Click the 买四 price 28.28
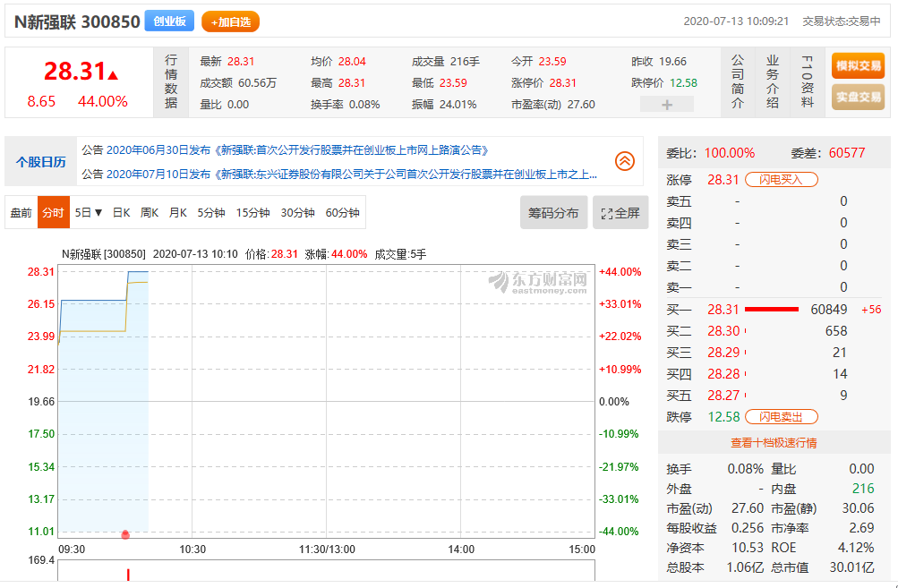Viewport: 898px width, 588px height. pyautogui.click(x=723, y=374)
